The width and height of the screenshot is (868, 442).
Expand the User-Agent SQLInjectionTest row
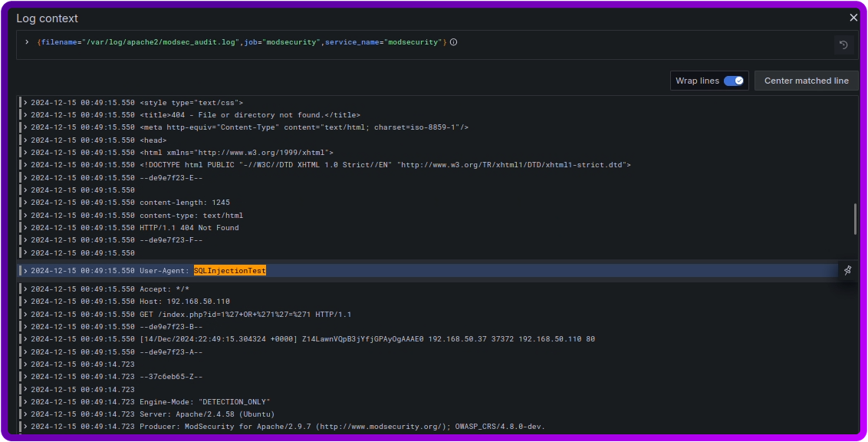(x=25, y=270)
